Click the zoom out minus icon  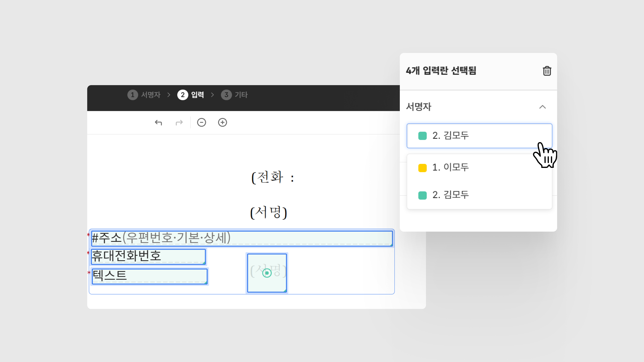coord(201,122)
